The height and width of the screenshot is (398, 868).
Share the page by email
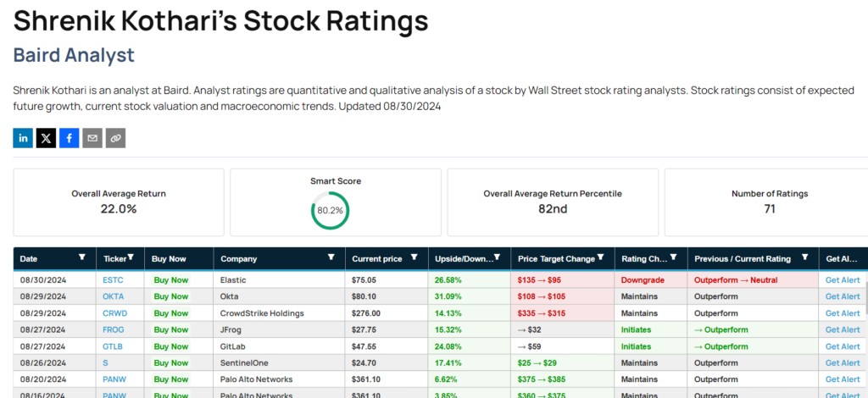(92, 138)
